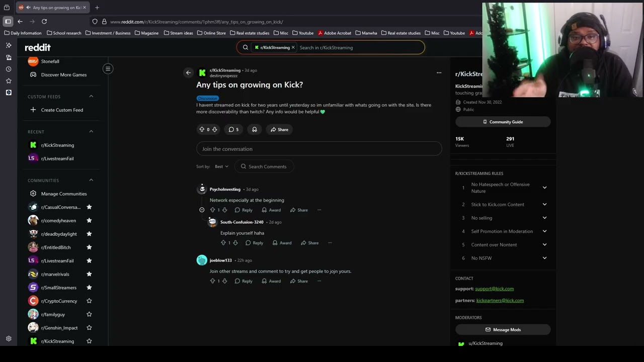Screen dimensions: 644x362
Task: Collapse PsychoInvesting's comment thread
Action: (x=202, y=210)
